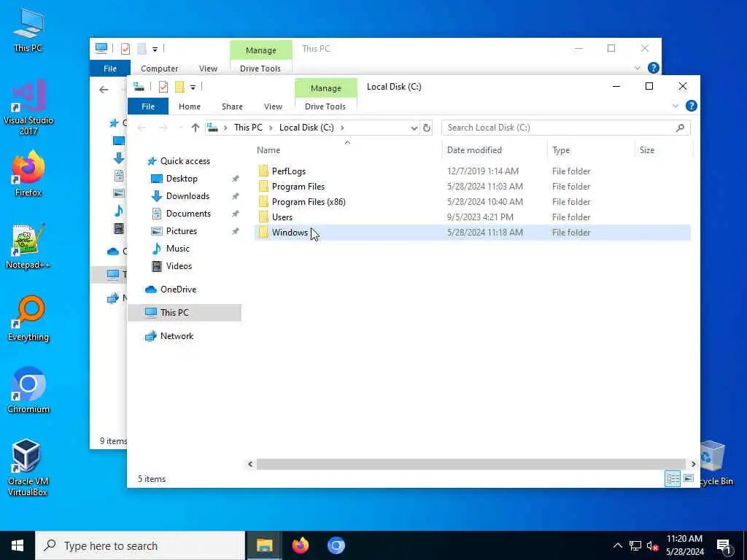Select Network in navigation pane

click(x=177, y=335)
